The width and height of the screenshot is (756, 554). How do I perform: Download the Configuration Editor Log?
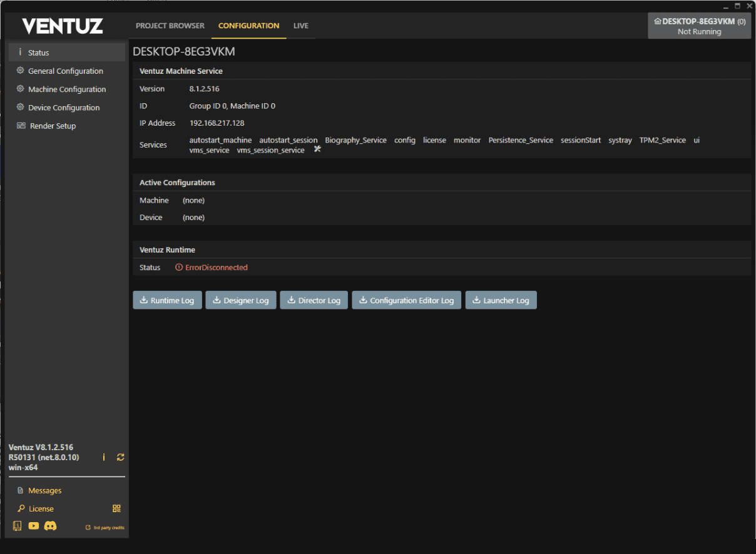[x=406, y=300]
